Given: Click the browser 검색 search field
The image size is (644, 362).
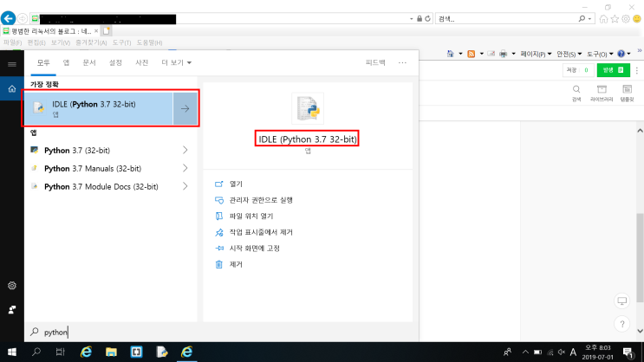Looking at the screenshot, I should 507,19.
